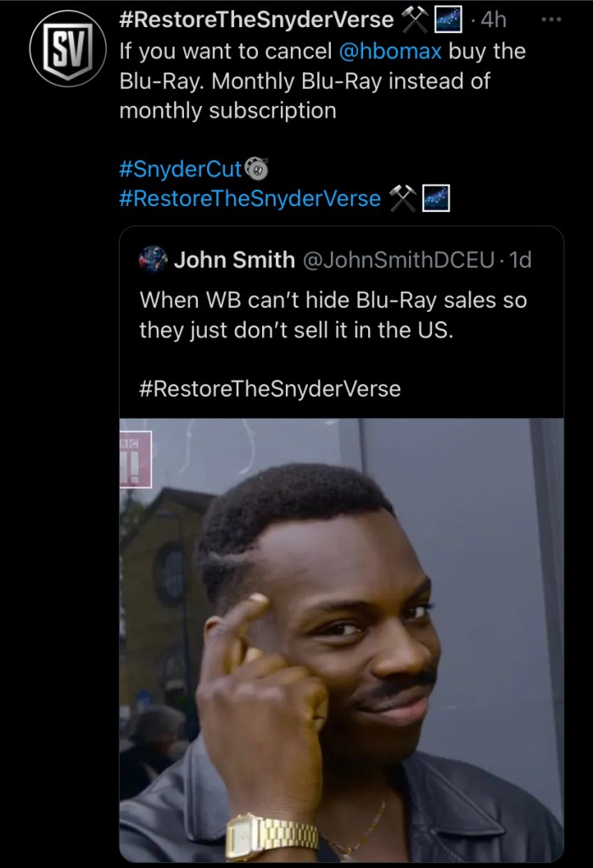Click the #RestoreTheSnyderVerse hashtag inside quoted tweet
Image resolution: width=593 pixels, height=868 pixels.
270,388
